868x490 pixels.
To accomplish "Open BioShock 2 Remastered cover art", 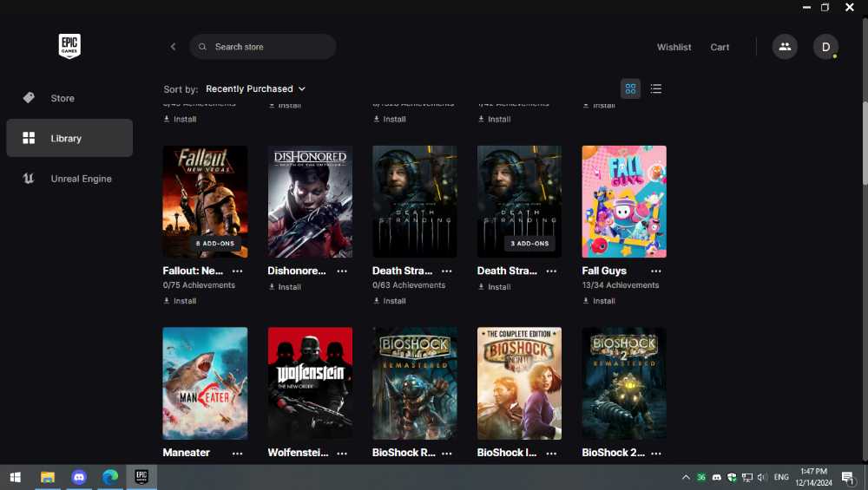I will coord(624,383).
